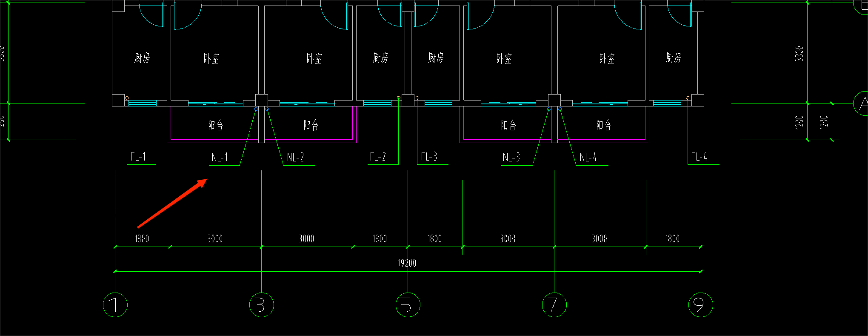Select the 厨房 label above FL-2

pyautogui.click(x=380, y=58)
